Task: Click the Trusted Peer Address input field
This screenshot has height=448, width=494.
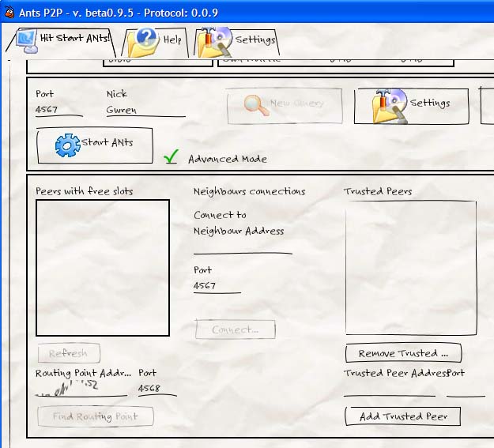Action: (x=389, y=388)
